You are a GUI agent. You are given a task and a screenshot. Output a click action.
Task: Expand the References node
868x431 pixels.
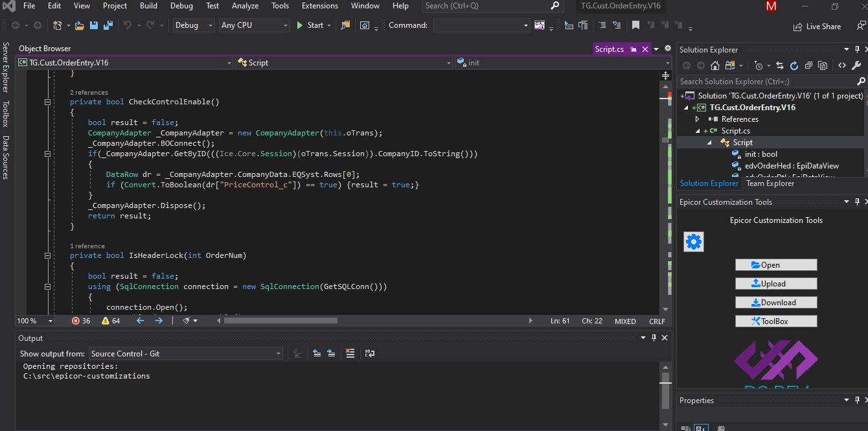[697, 119]
